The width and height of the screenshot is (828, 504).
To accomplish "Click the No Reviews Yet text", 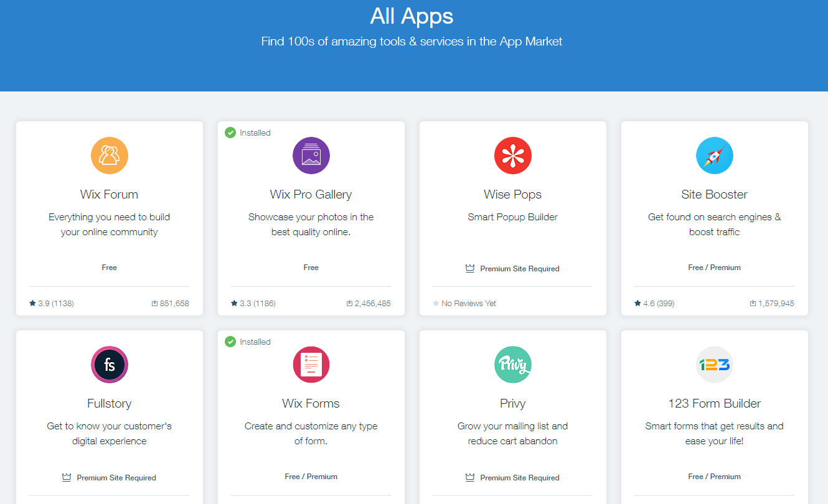I will [x=469, y=304].
